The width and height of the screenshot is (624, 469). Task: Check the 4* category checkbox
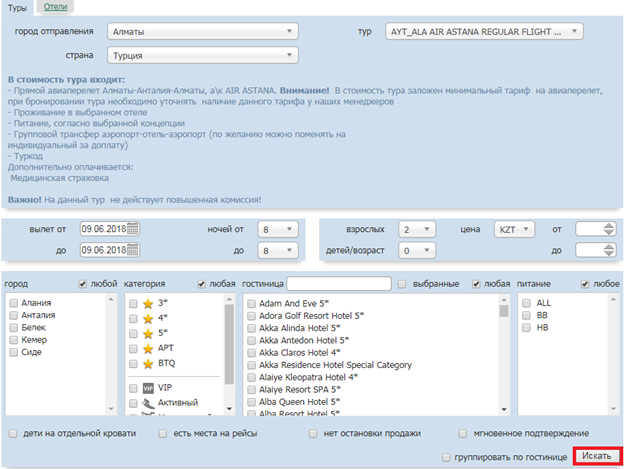click(x=133, y=319)
